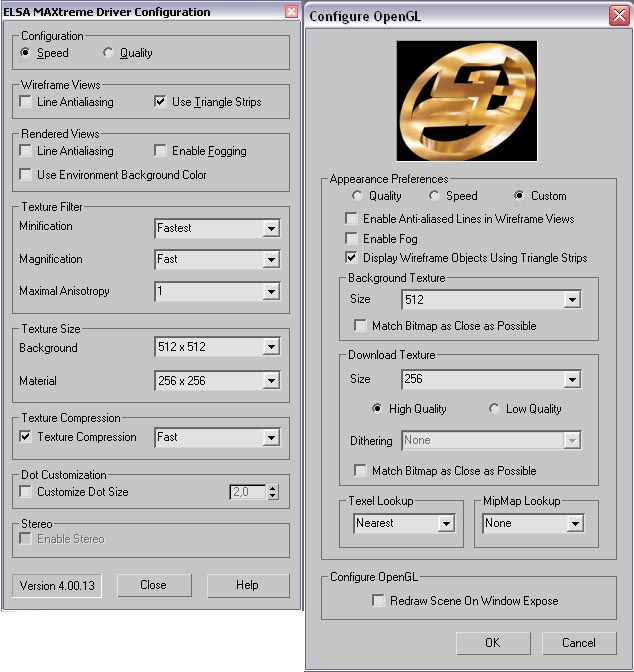Close the Configure OpenGL window
The width and height of the screenshot is (634, 672).
click(x=619, y=16)
